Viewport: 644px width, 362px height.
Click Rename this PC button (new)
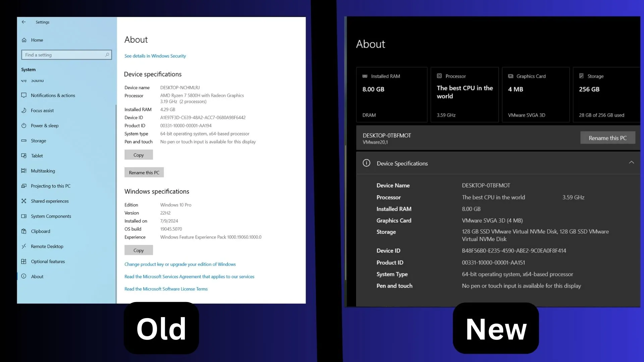608,138
